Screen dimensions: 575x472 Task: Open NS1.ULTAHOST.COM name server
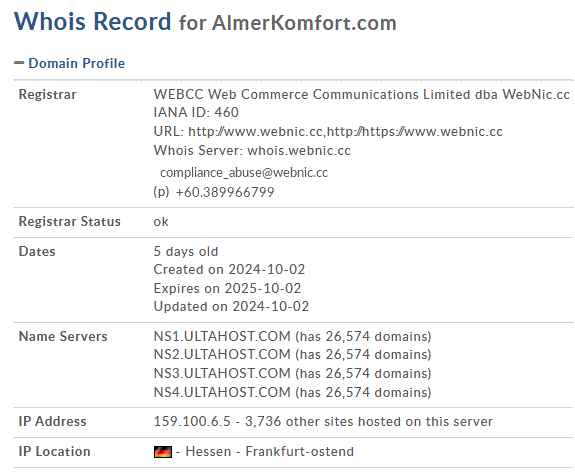(222, 336)
